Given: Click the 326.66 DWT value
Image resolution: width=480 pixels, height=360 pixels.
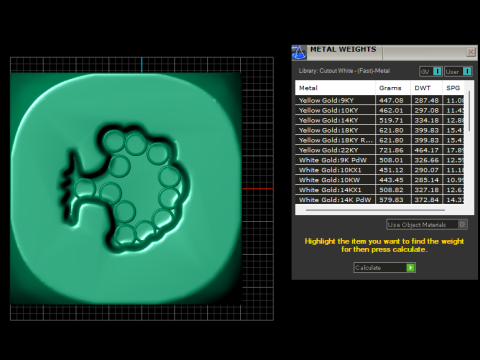Looking at the screenshot, I should [x=427, y=160].
